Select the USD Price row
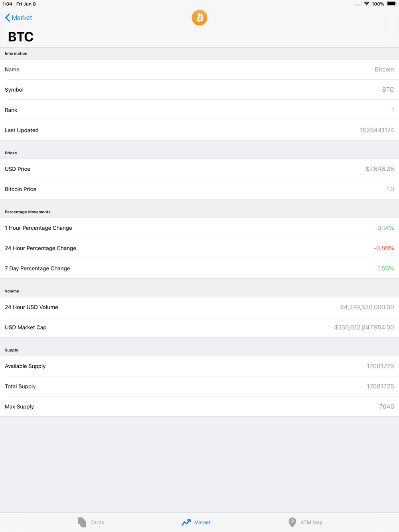399x532 pixels. point(199,169)
